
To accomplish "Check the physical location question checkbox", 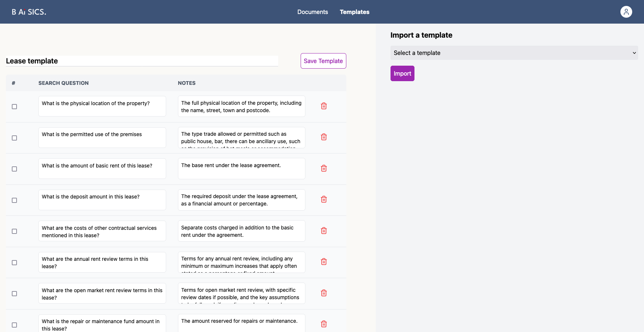I will point(14,107).
